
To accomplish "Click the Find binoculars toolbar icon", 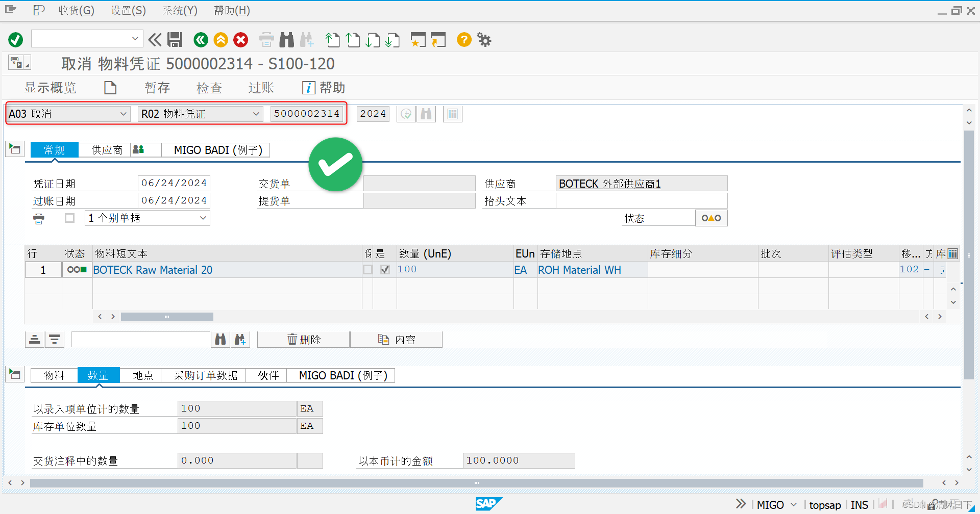I will [287, 39].
